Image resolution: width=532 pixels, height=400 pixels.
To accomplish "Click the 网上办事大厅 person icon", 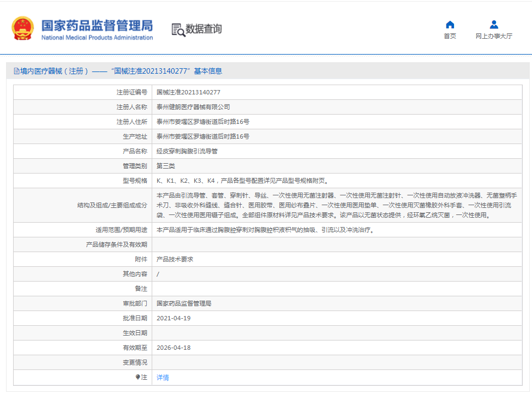I will pos(494,25).
